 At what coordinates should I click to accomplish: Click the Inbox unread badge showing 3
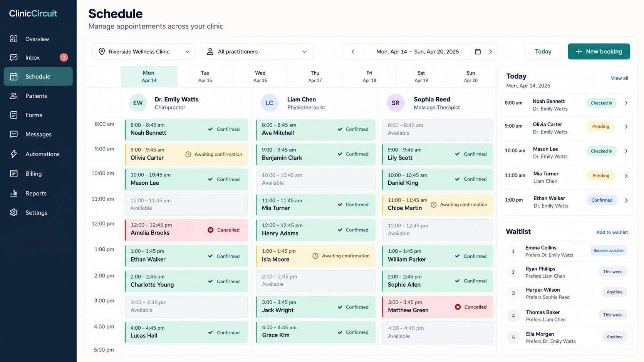click(64, 57)
